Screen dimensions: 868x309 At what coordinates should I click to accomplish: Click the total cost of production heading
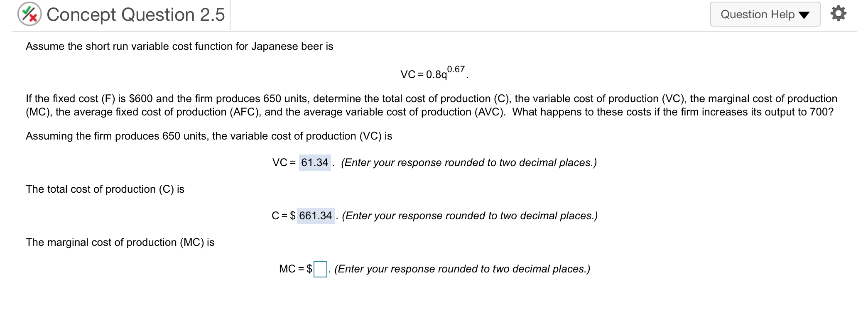[105, 189]
